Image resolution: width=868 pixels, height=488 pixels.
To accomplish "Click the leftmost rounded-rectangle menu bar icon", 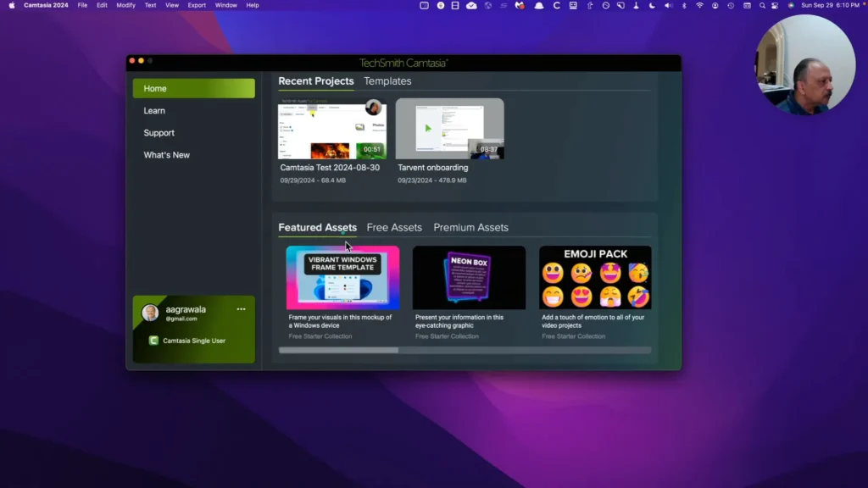I will (x=424, y=5).
